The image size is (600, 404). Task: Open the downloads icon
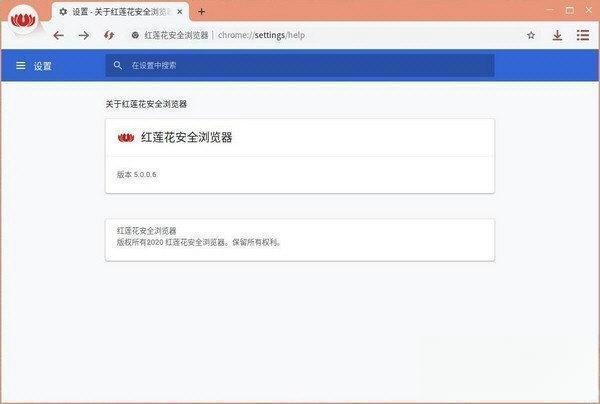coord(557,36)
